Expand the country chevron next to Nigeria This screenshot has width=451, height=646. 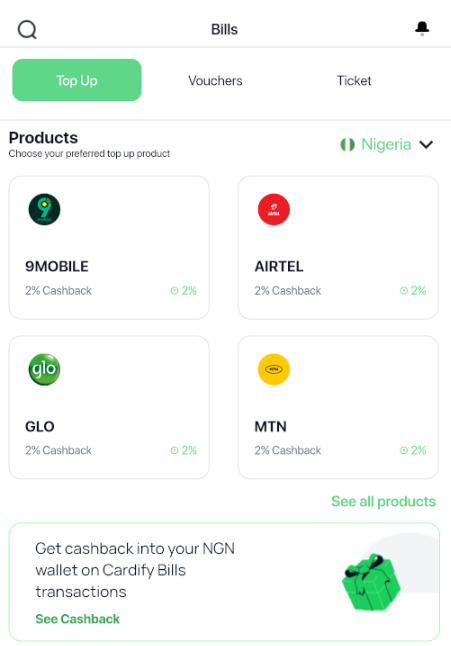pos(426,145)
